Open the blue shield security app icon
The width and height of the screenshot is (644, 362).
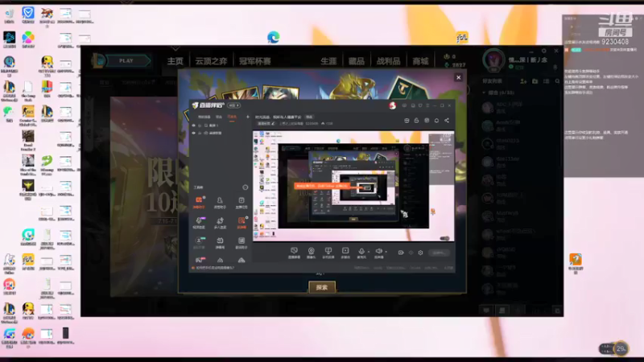point(28,14)
